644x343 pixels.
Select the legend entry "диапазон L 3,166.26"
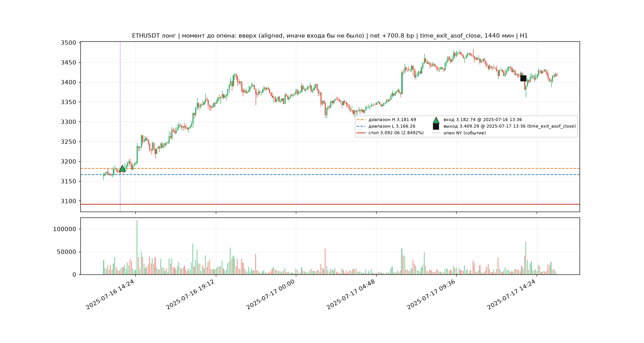[x=392, y=126]
